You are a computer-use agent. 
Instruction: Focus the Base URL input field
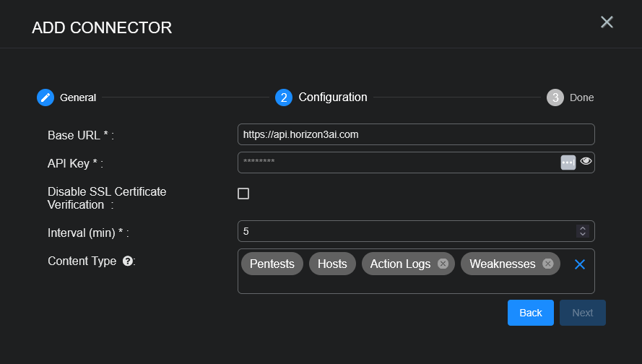[415, 134]
